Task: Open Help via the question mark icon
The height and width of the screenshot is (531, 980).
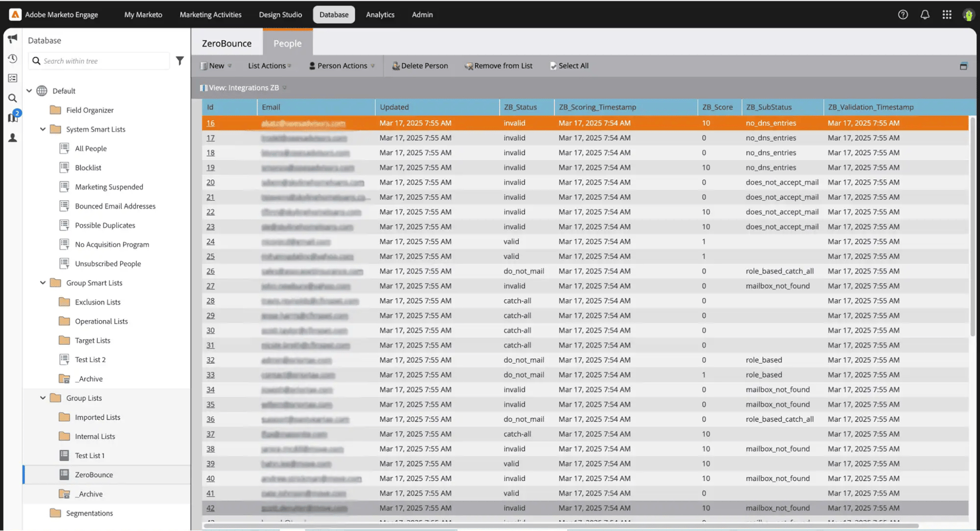Action: pyautogui.click(x=902, y=14)
